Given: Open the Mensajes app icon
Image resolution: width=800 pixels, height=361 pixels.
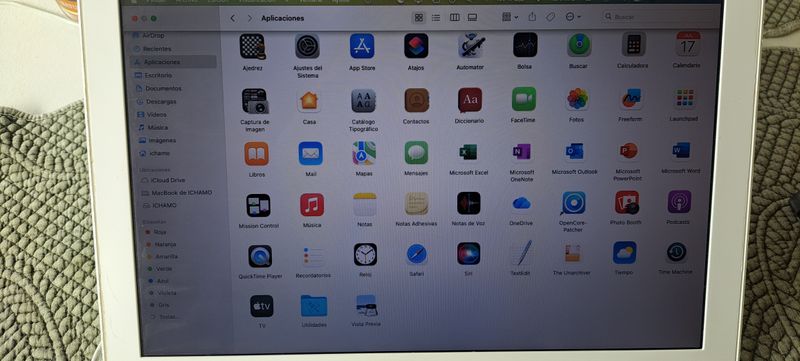Looking at the screenshot, I should [416, 152].
